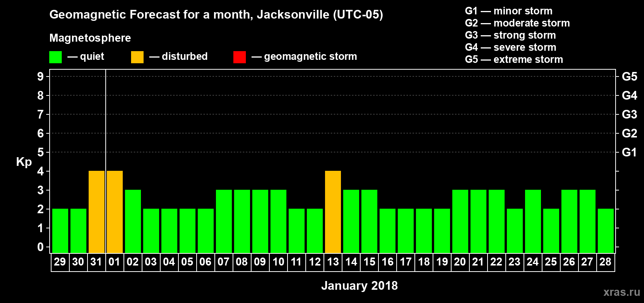Click the 'geomagnetic storm' legend label
Image resolution: width=644 pixels, height=303 pixels.
[311, 57]
